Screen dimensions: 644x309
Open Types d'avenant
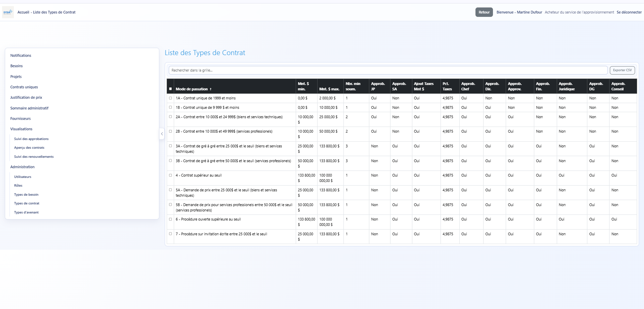click(x=26, y=212)
